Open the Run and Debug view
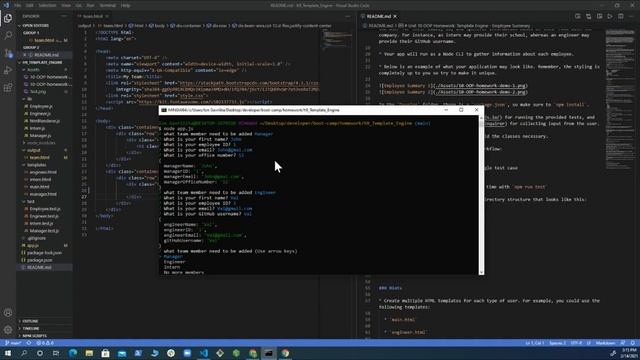 (8, 70)
